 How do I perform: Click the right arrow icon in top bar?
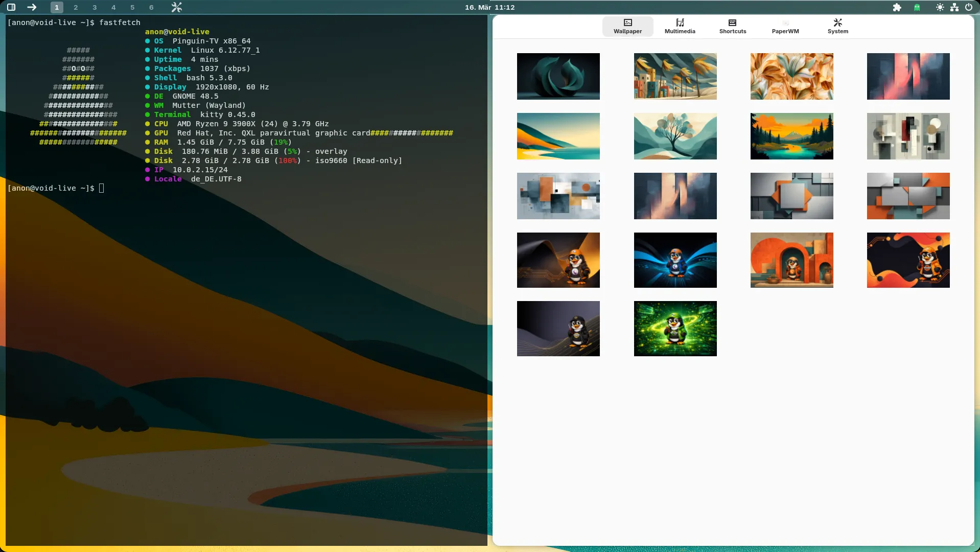pos(32,7)
